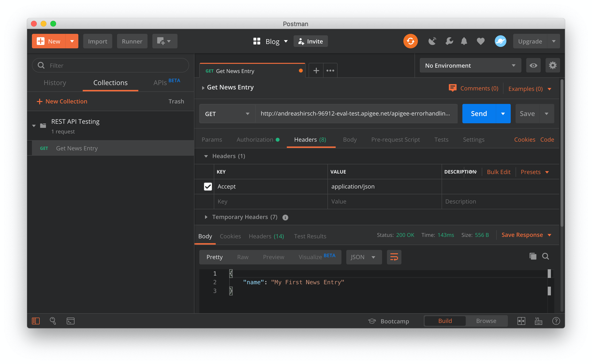Switch to Build mode
The width and height of the screenshot is (592, 364).
point(445,321)
